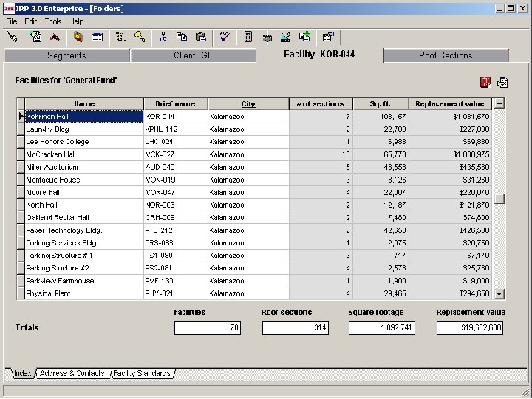
Task: Sort by # of sections column header
Action: [x=321, y=104]
